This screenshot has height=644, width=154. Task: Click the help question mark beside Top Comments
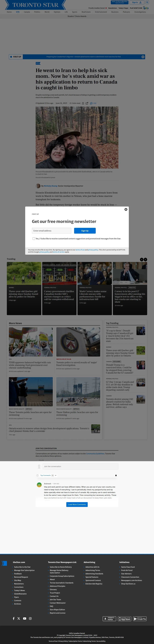(x=38, y=476)
